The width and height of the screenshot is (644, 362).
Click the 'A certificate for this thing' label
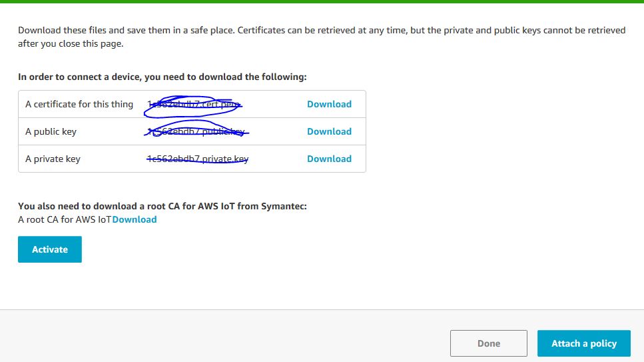click(x=79, y=105)
